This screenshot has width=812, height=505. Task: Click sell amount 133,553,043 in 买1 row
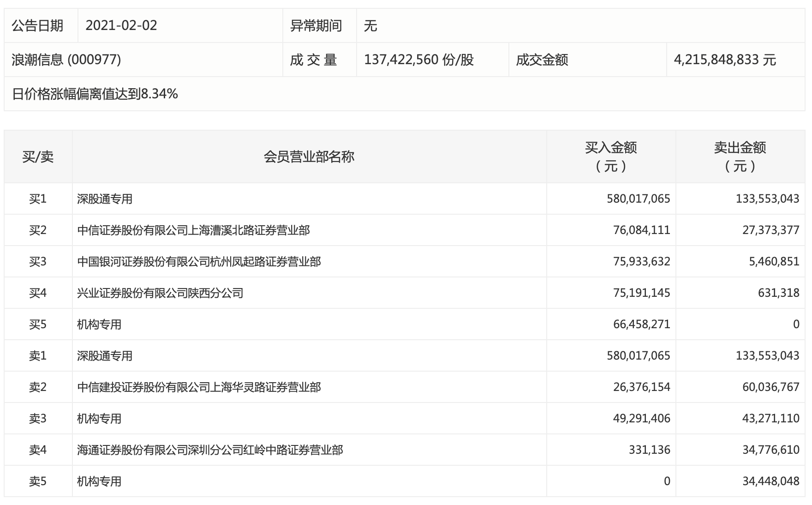(x=768, y=198)
